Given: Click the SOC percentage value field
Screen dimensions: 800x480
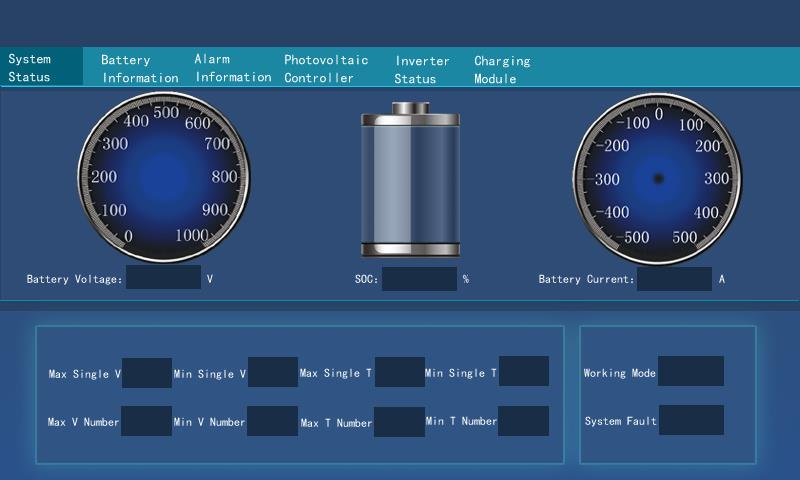Looking at the screenshot, I should [420, 279].
